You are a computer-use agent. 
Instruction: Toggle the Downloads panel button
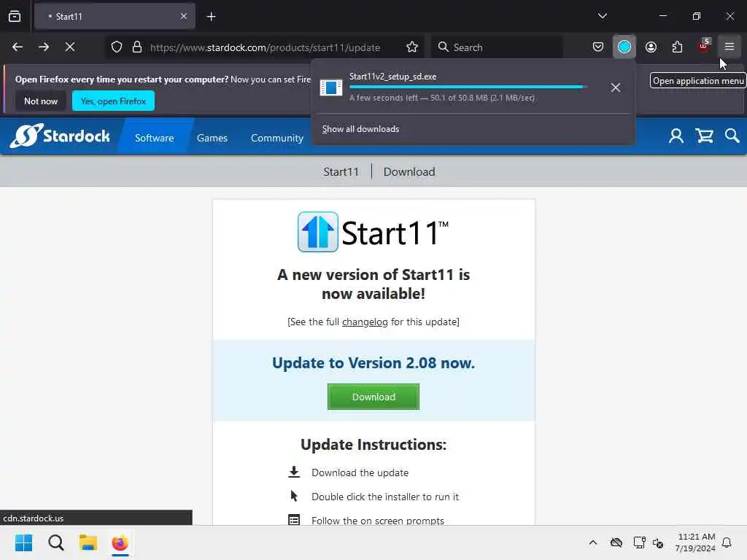624,47
